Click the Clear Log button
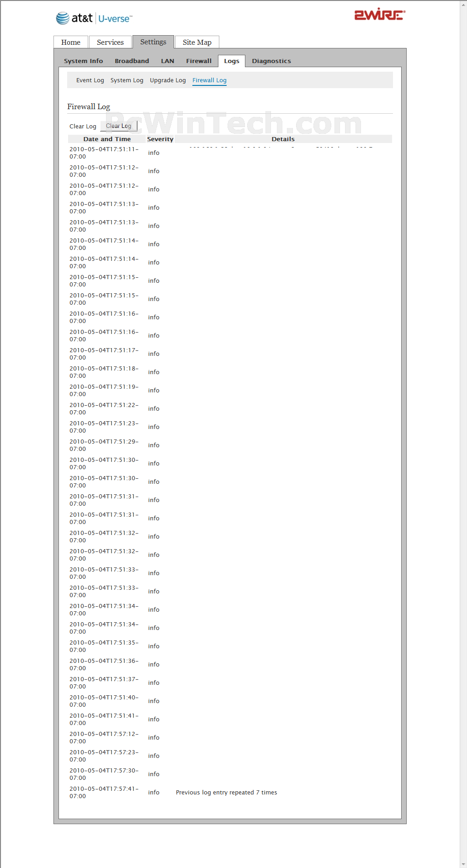The image size is (467, 868). point(119,126)
